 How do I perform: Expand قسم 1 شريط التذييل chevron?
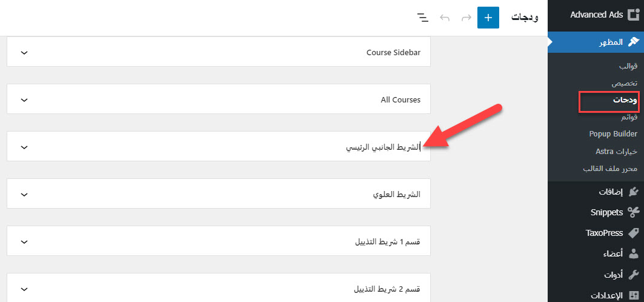point(24,241)
